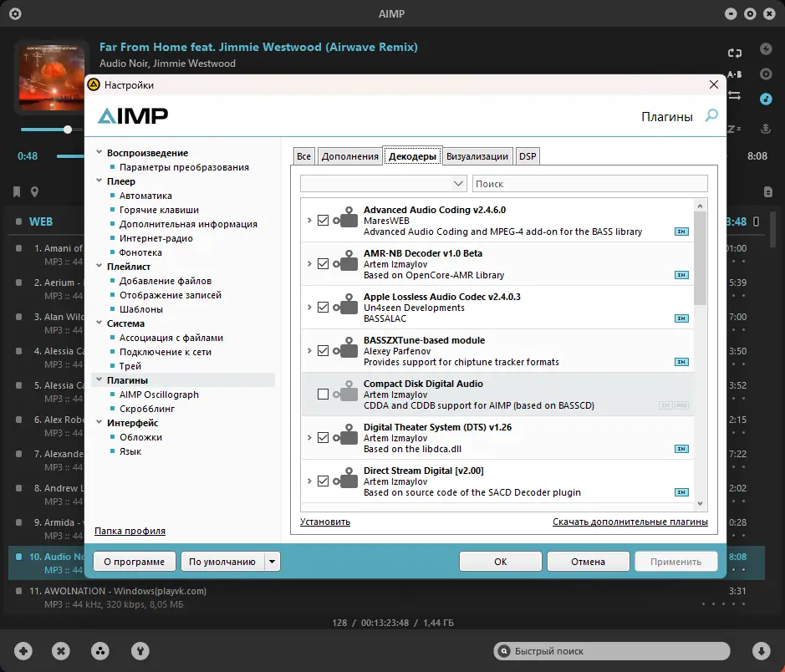
Task: Uncheck Advanced Audio Coding plugin
Action: point(324,220)
